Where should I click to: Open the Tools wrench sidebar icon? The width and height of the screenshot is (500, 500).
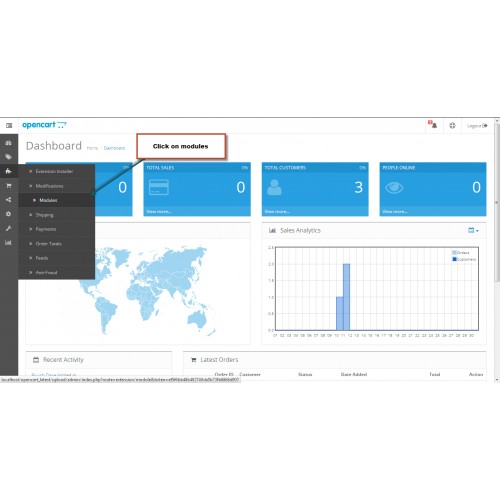8,228
